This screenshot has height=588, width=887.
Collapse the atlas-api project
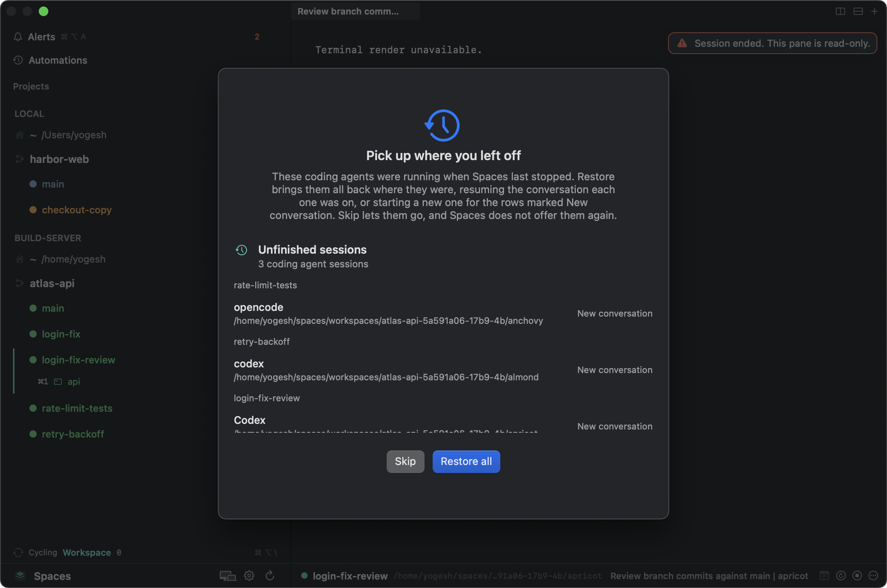coord(19,284)
